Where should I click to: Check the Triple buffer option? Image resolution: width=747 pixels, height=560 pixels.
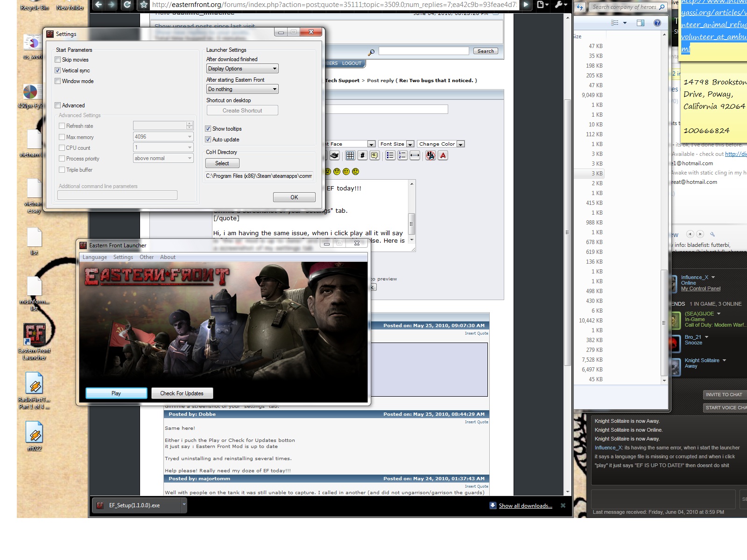click(62, 170)
